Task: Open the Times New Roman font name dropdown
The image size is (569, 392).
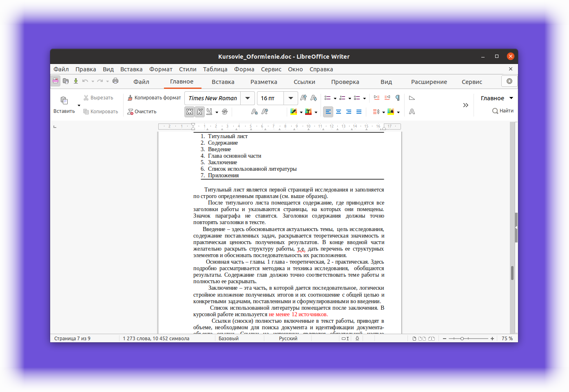Action: [248, 98]
